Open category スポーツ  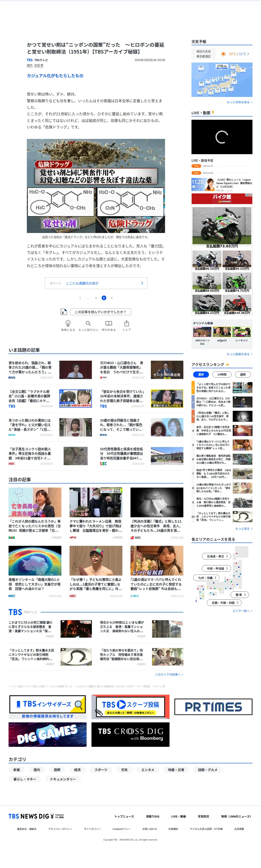pos(101,770)
